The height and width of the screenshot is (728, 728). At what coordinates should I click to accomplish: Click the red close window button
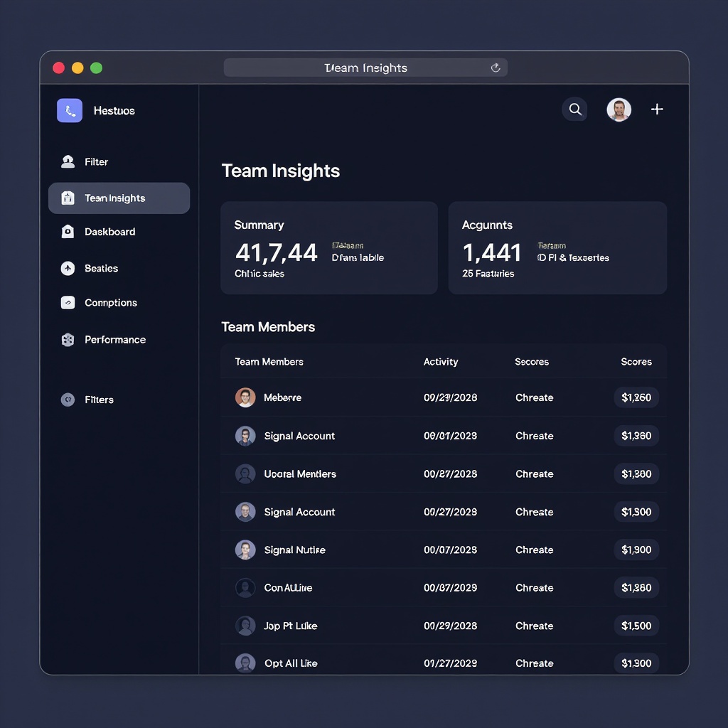click(x=58, y=68)
